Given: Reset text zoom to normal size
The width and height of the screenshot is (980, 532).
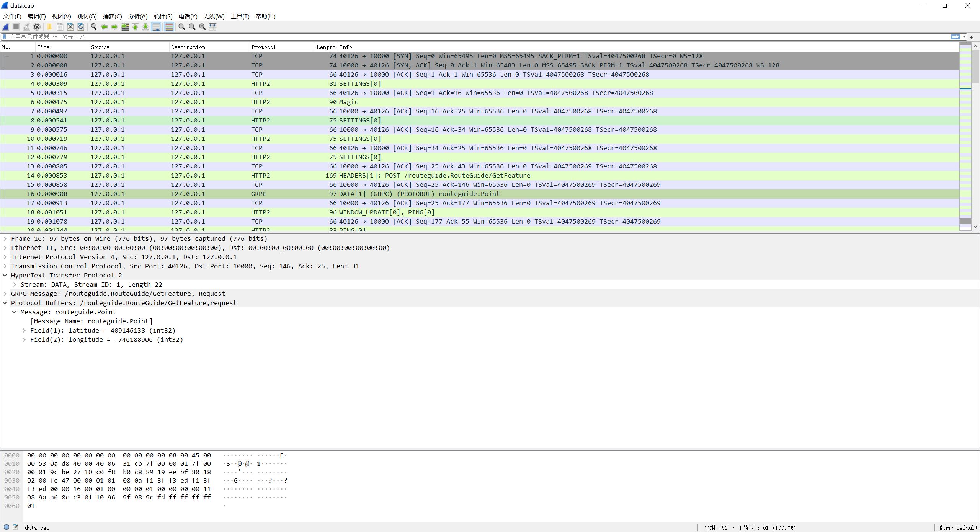Looking at the screenshot, I should coord(203,27).
